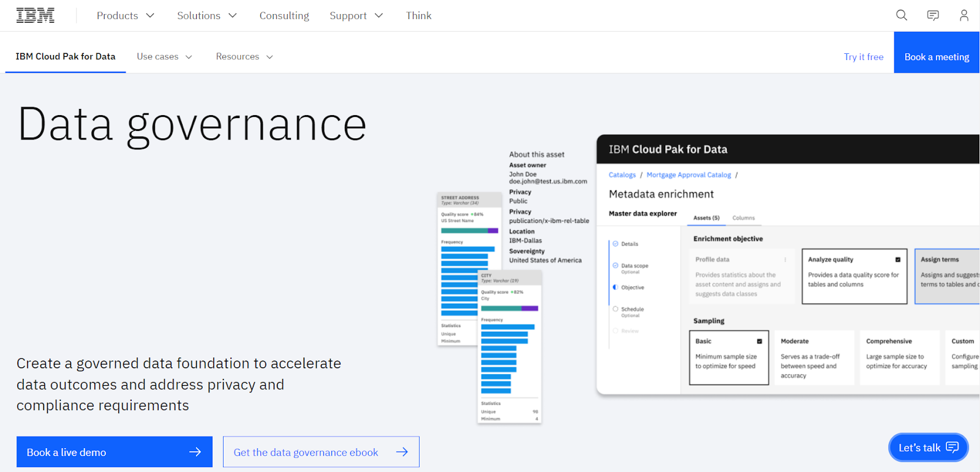The height and width of the screenshot is (472, 980).
Task: Open the search icon in header
Action: 902,15
